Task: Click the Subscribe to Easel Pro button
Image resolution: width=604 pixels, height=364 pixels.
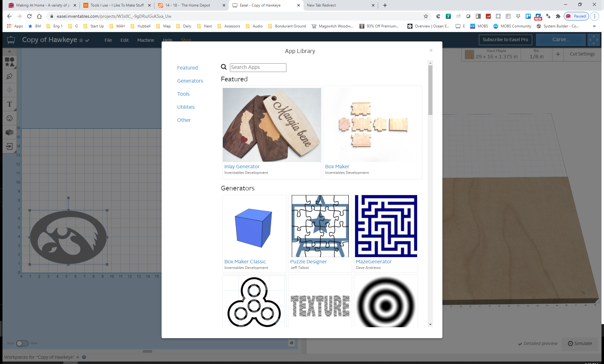Action: [504, 39]
